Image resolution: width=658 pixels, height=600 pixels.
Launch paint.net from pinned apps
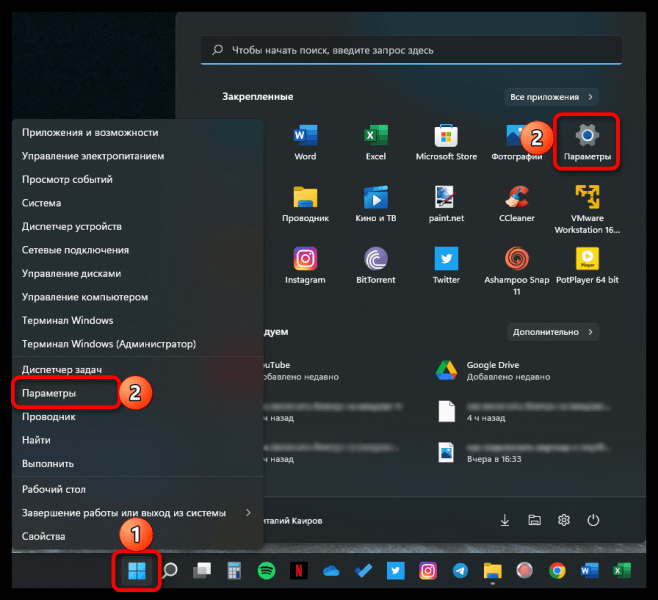tap(446, 204)
